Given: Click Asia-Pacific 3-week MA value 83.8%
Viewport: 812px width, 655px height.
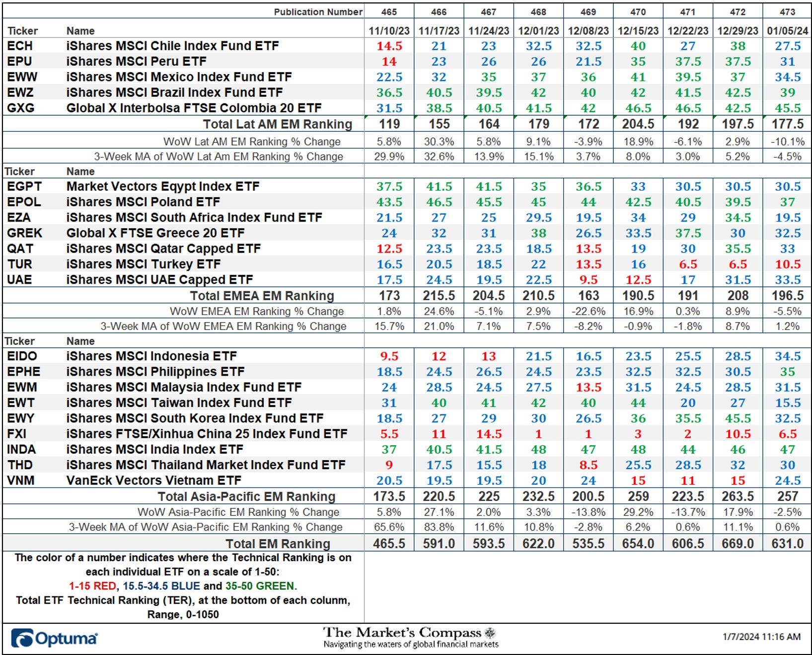Looking at the screenshot, I should pos(439,527).
